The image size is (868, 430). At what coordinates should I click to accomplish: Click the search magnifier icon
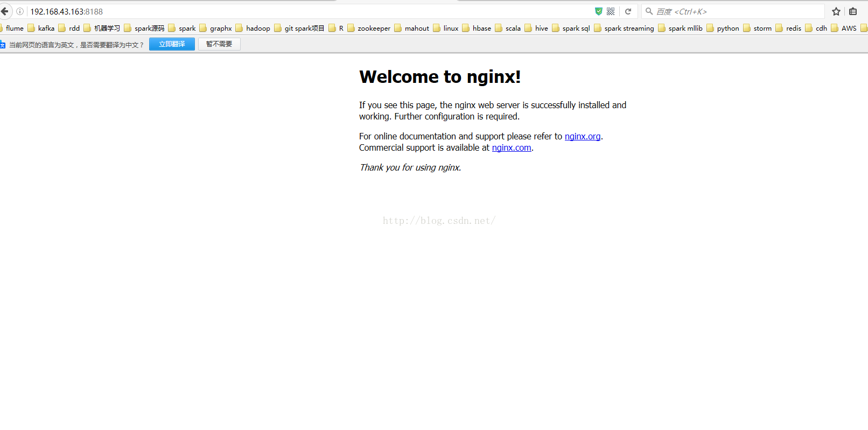(x=649, y=11)
